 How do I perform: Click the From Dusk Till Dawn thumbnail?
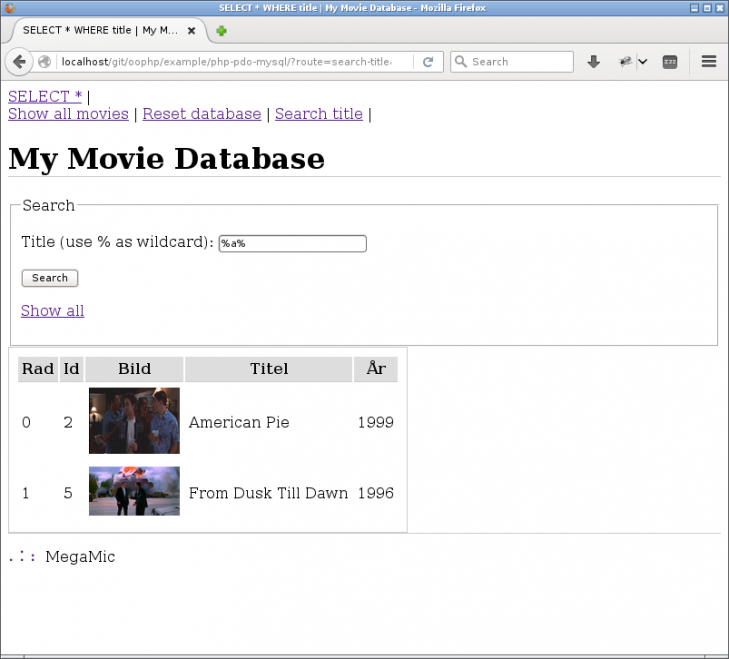(x=134, y=491)
